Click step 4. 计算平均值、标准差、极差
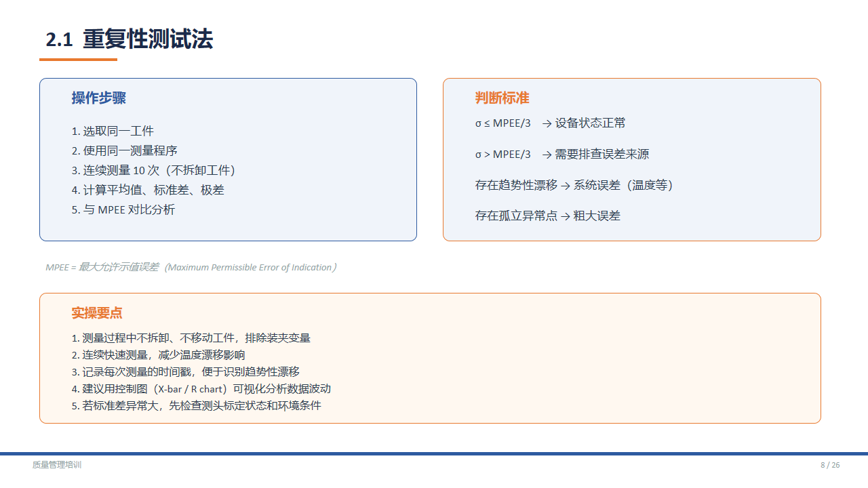Viewport: 868px width, 488px height. coord(148,190)
